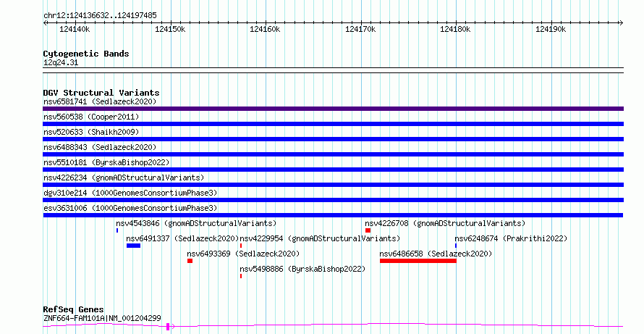
Task: Select the blue bar under nsv4226234
Action: point(333,185)
